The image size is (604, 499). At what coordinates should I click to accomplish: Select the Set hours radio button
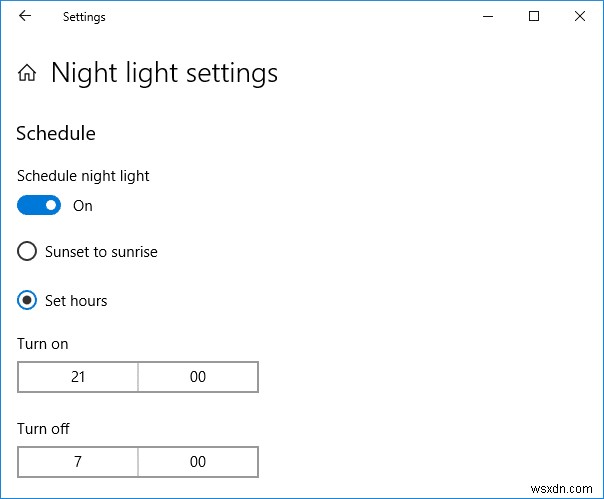28,300
